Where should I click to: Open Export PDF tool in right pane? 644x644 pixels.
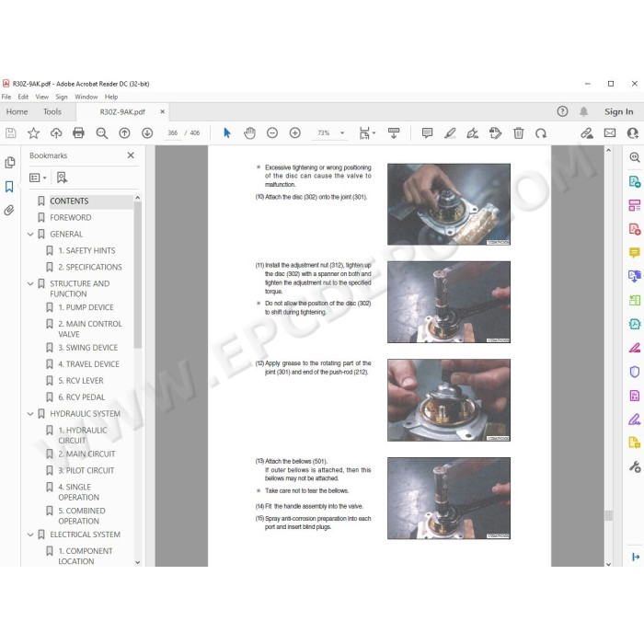[634, 181]
